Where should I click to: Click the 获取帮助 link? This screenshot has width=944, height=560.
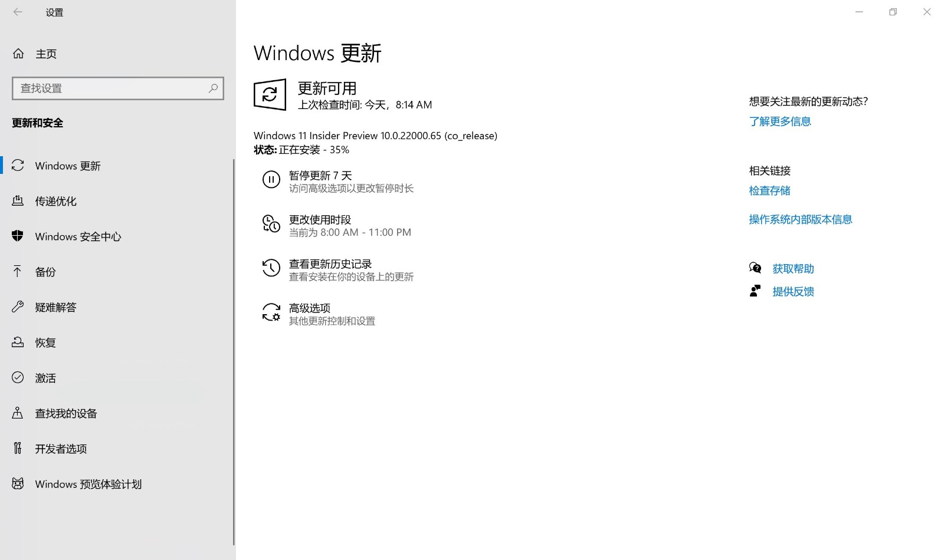(x=793, y=269)
